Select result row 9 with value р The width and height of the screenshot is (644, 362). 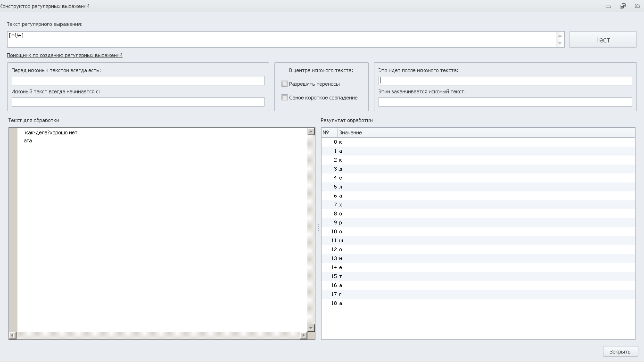point(478,222)
